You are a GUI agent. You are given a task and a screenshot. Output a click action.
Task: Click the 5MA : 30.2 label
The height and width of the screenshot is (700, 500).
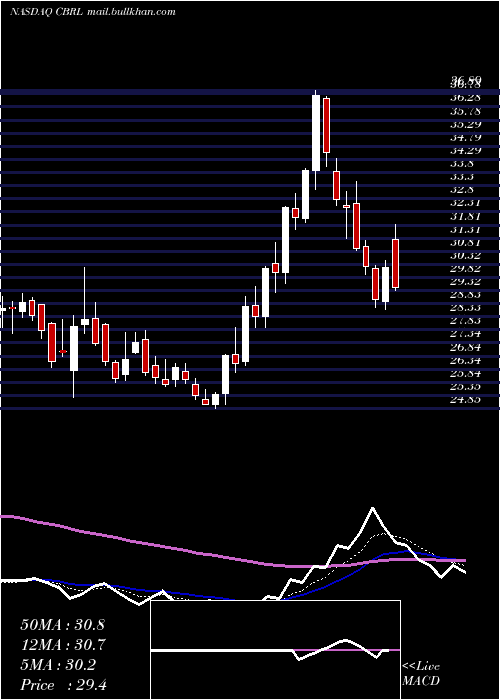click(x=58, y=665)
